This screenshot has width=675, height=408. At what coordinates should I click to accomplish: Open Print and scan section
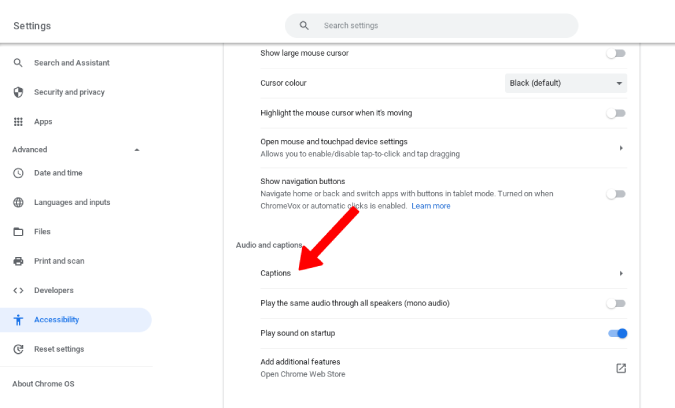click(59, 261)
